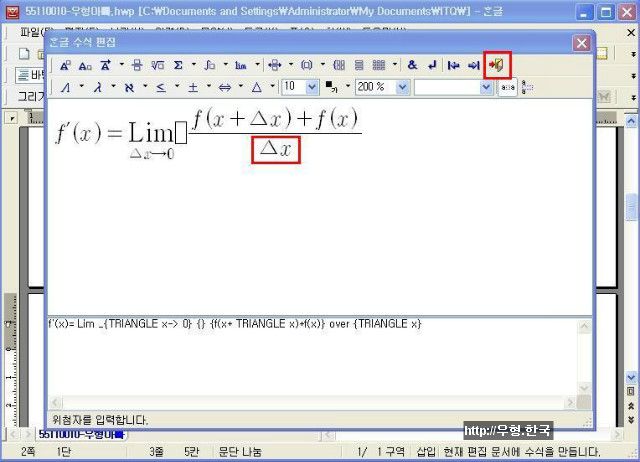640x462 pixels.
Task: Close the equation editor dialog
Action: (x=582, y=43)
